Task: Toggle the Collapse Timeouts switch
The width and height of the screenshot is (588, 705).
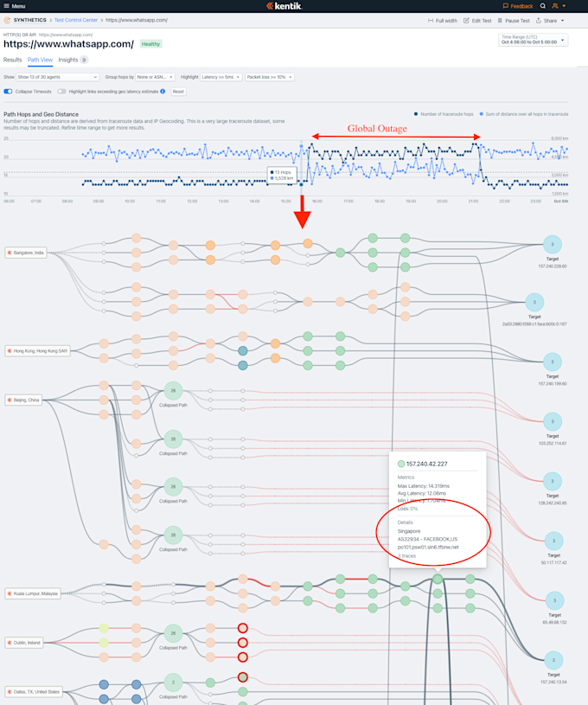Action: (8, 92)
